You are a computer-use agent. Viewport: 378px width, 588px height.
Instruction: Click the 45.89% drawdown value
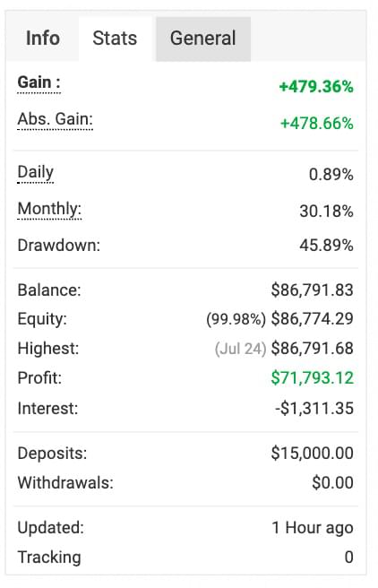tap(326, 246)
